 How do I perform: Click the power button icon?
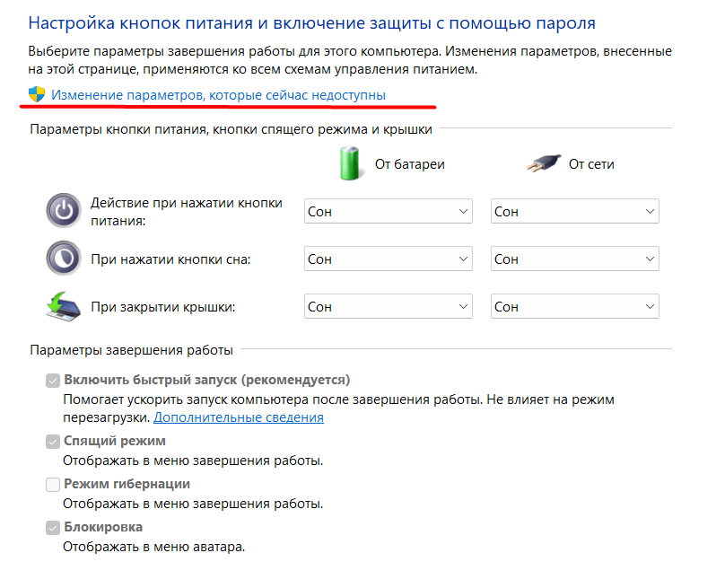pos(63,212)
